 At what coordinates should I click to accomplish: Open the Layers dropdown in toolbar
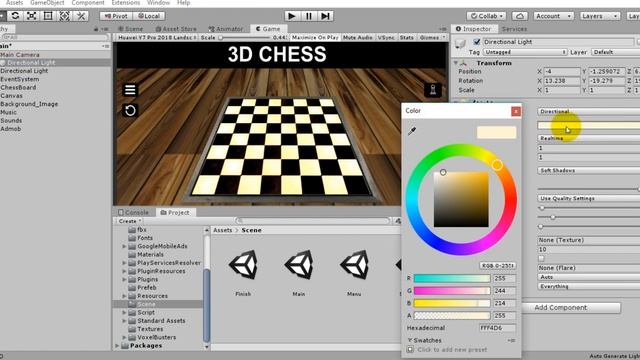(599, 16)
